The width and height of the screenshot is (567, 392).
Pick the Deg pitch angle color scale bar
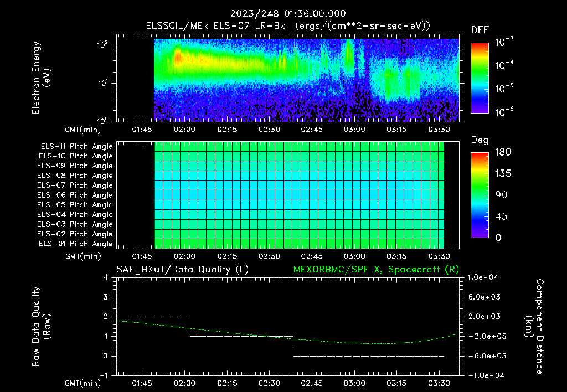pos(480,195)
